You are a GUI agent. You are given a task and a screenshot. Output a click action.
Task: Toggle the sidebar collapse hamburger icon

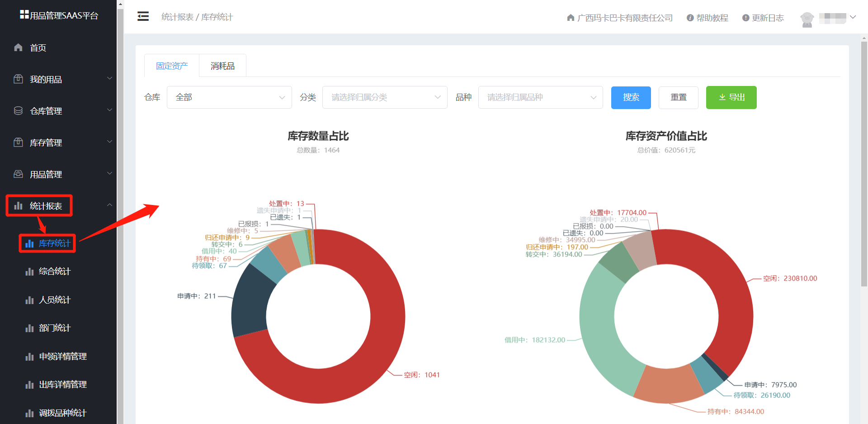143,17
